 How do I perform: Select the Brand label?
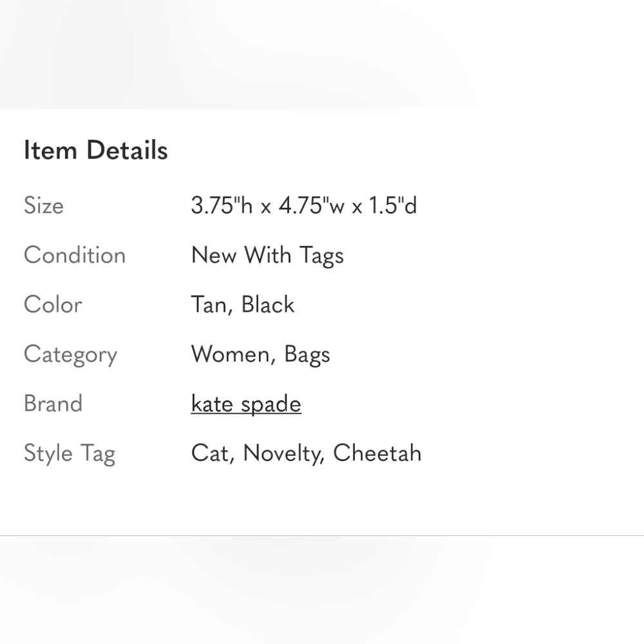[53, 404]
